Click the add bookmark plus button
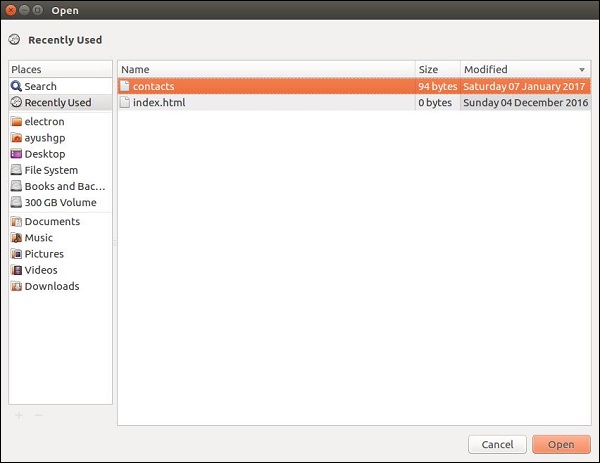This screenshot has height=463, width=600. (x=19, y=415)
